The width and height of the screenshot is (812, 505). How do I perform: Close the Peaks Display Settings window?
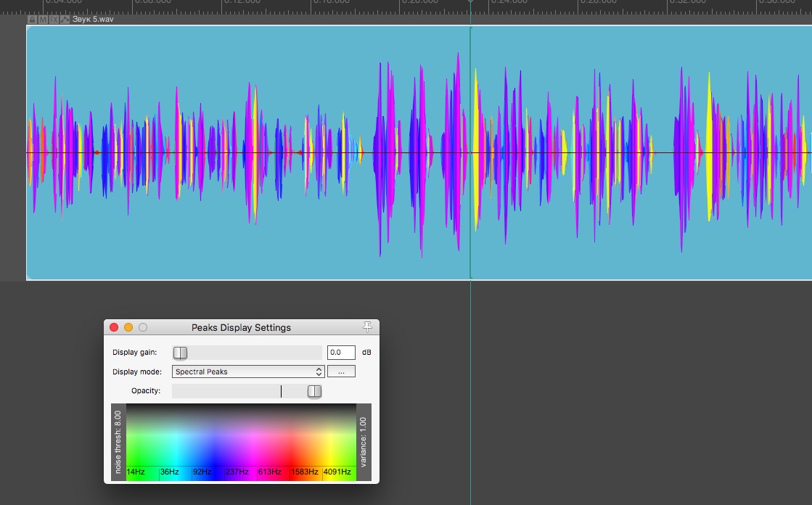[x=114, y=327]
